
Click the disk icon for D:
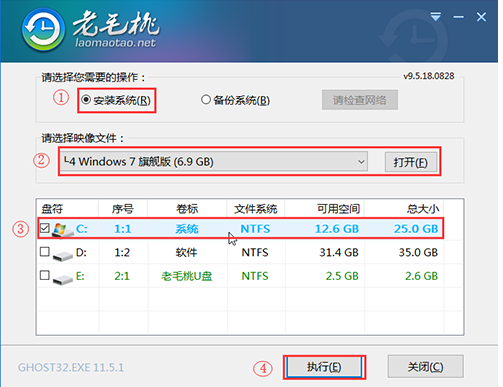point(62,256)
